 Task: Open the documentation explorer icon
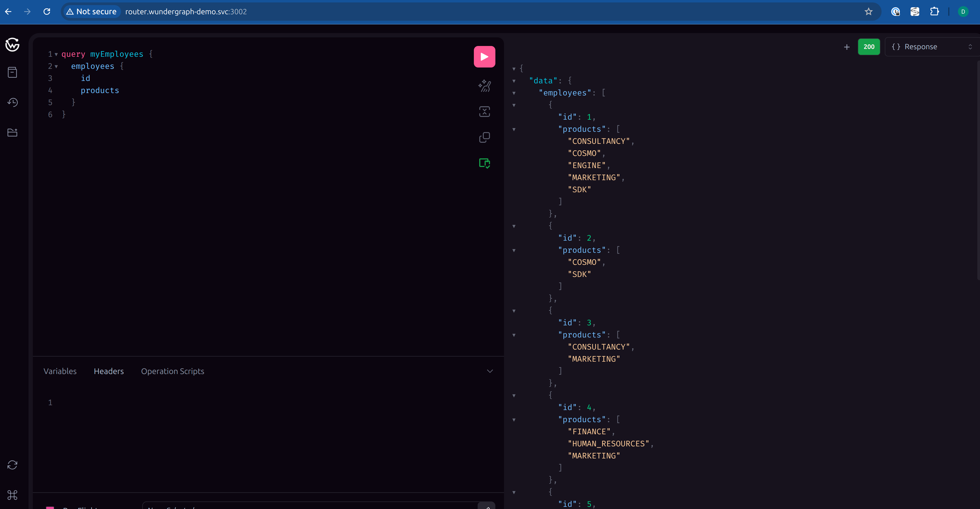pyautogui.click(x=13, y=72)
